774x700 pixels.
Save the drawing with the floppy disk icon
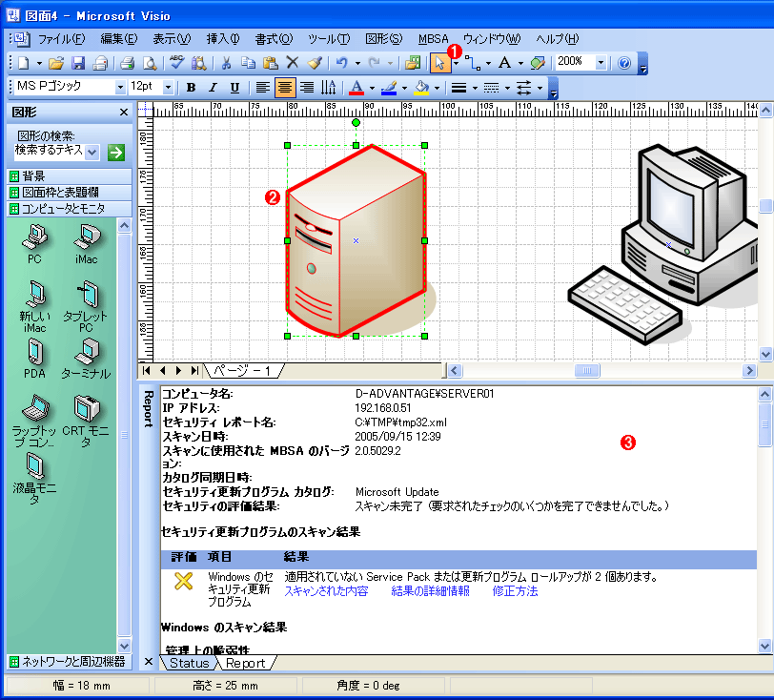coord(78,63)
